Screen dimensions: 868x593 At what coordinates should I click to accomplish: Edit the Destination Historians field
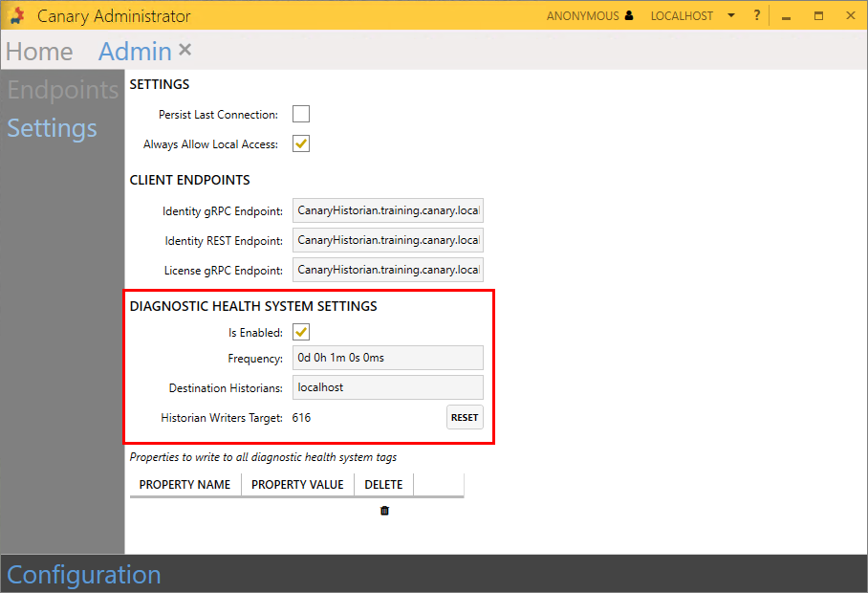[x=387, y=387]
